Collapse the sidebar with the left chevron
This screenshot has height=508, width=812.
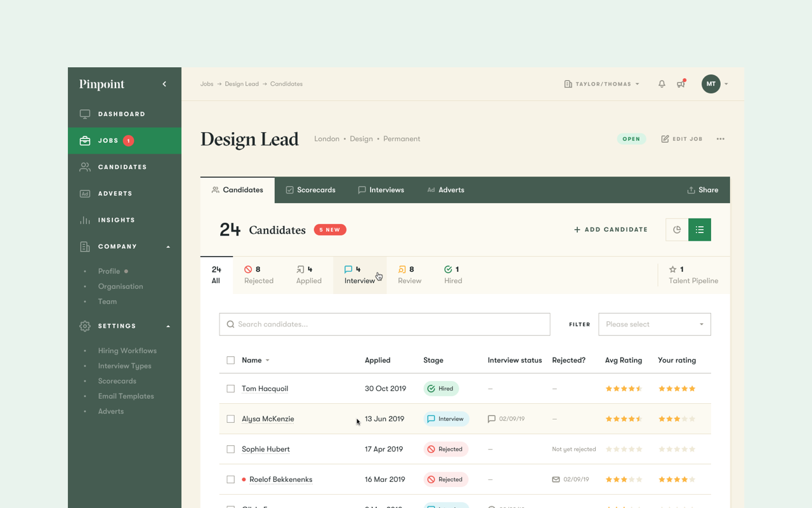[164, 84]
